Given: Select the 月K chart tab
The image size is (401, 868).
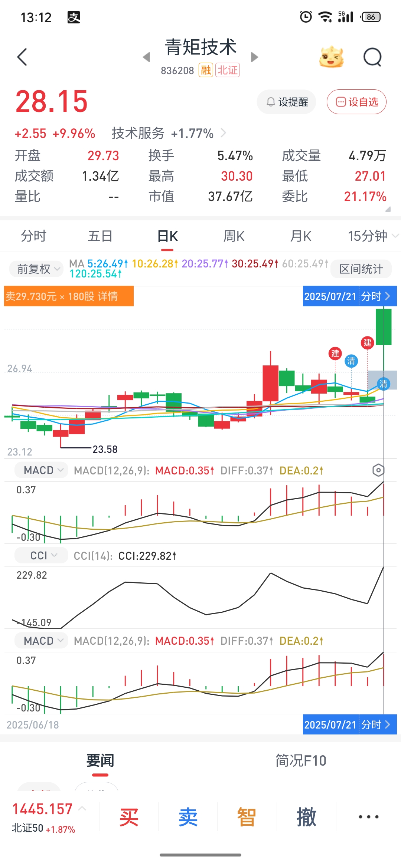Looking at the screenshot, I should [x=301, y=236].
